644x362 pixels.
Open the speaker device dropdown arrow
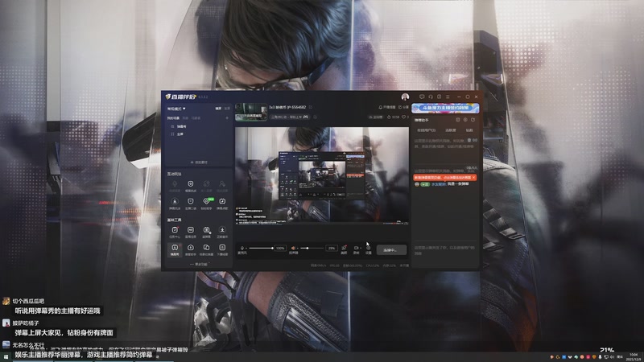pyautogui.click(x=298, y=249)
